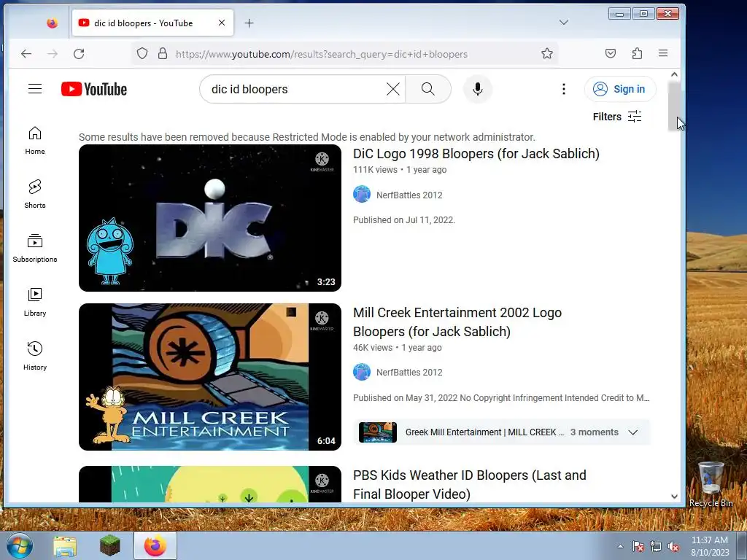
Task: Click the Firefox taskbar button
Action: tap(155, 545)
